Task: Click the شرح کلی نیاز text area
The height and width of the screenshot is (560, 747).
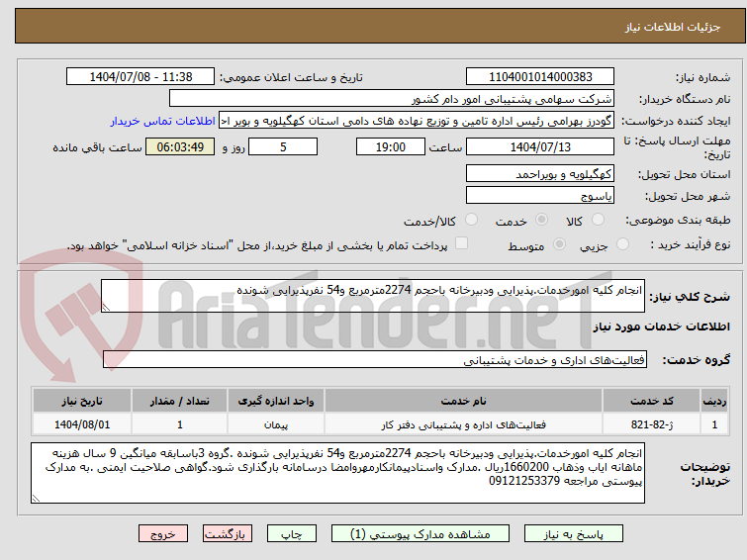Action: (x=373, y=296)
